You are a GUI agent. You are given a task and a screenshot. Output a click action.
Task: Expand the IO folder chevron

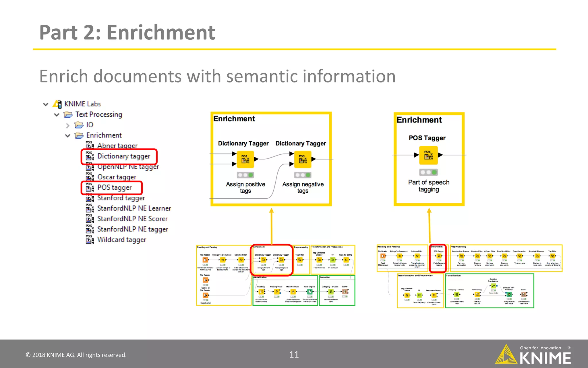click(68, 125)
